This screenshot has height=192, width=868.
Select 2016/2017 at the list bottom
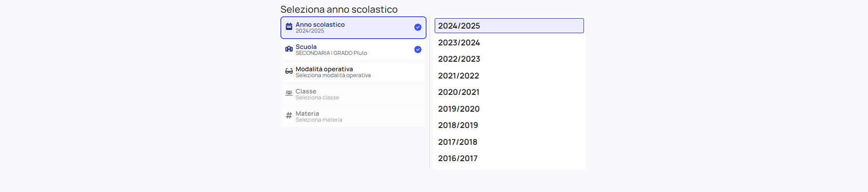pyautogui.click(x=509, y=158)
